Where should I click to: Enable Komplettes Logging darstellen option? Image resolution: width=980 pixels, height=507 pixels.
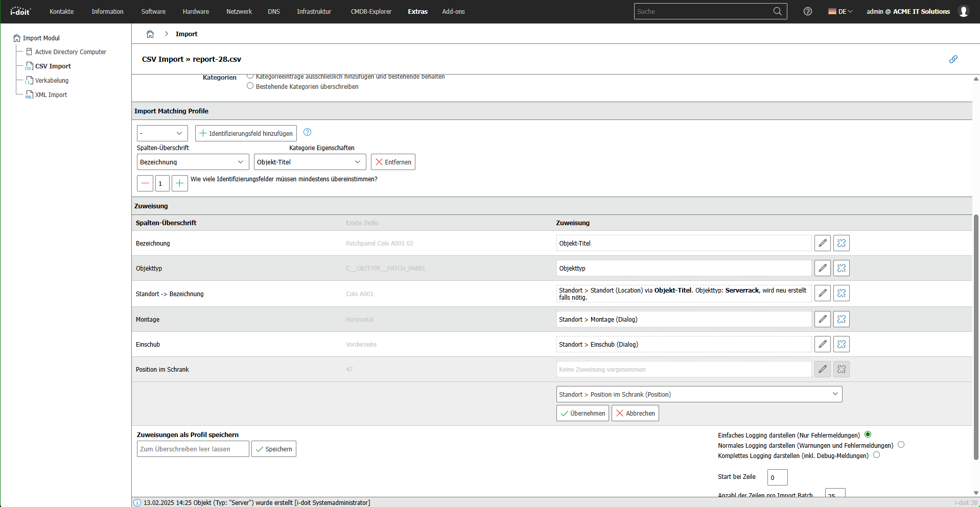pos(876,455)
